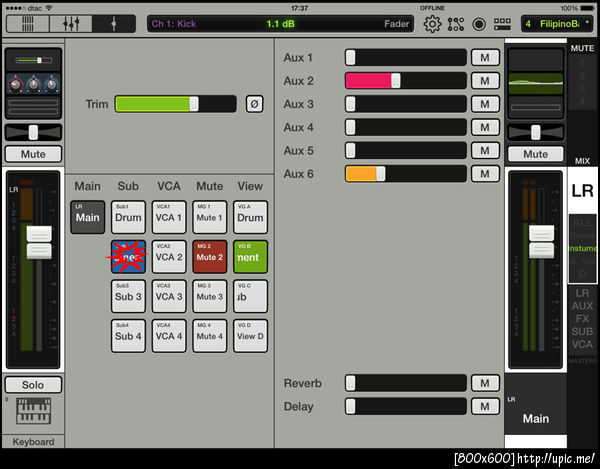Select SUB in the masters list

(582, 331)
